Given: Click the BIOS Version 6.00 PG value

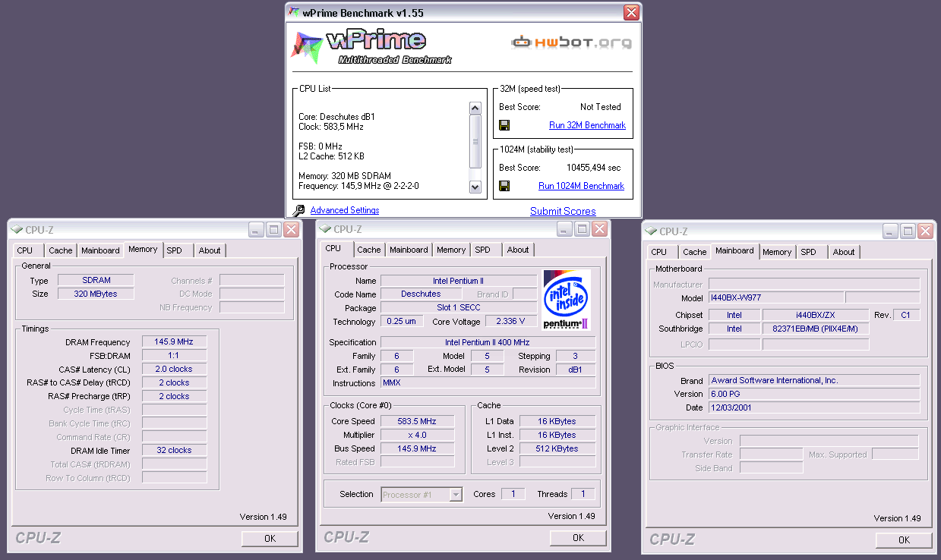Looking at the screenshot, I should pyautogui.click(x=813, y=394).
